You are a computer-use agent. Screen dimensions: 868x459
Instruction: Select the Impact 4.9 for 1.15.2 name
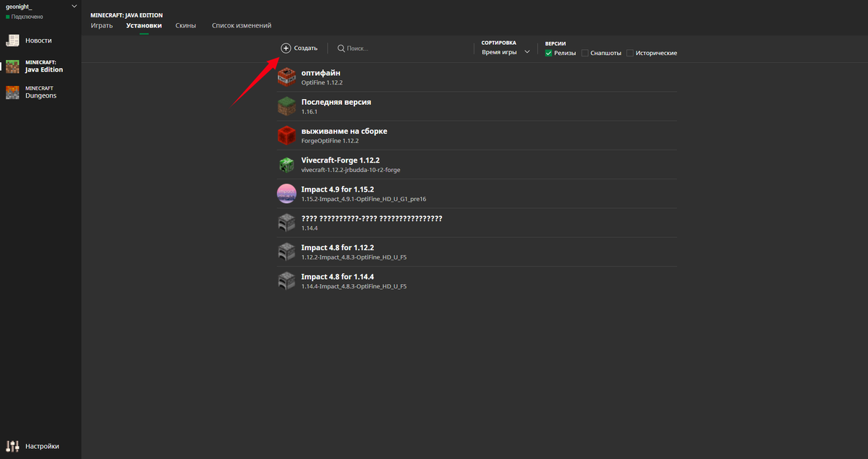338,189
